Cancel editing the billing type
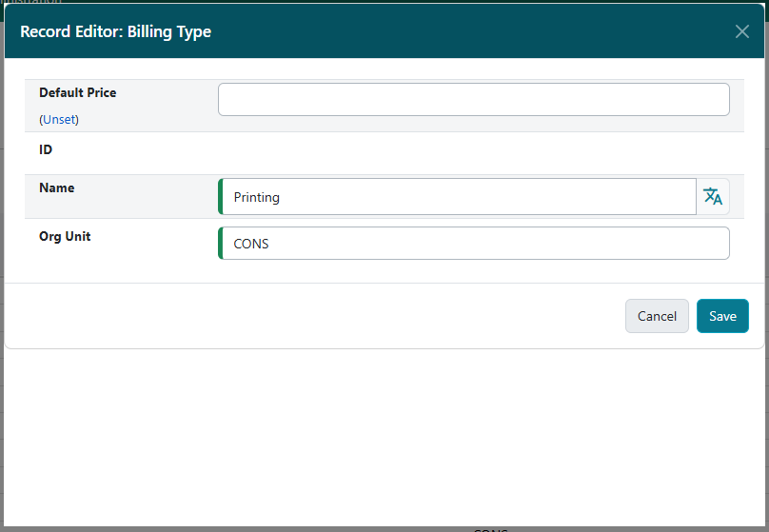Image resolution: width=769 pixels, height=532 pixels. coord(657,316)
